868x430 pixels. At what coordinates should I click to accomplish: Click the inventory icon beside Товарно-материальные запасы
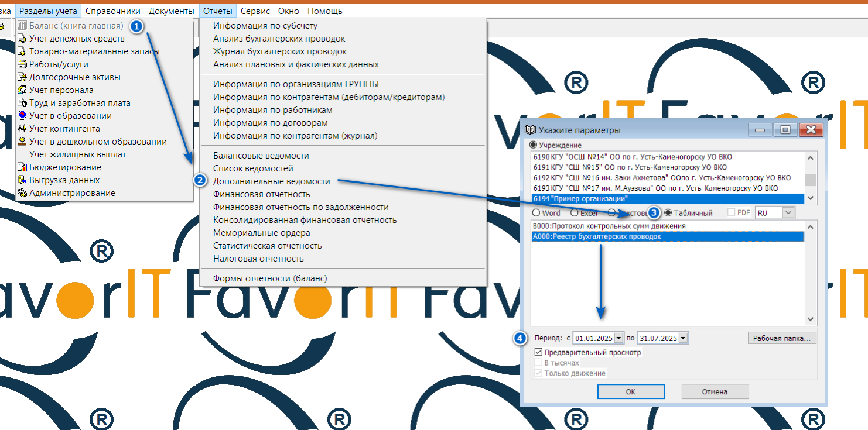point(22,51)
